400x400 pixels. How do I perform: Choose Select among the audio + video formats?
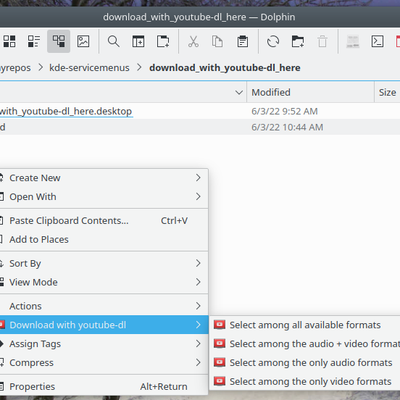(305, 344)
